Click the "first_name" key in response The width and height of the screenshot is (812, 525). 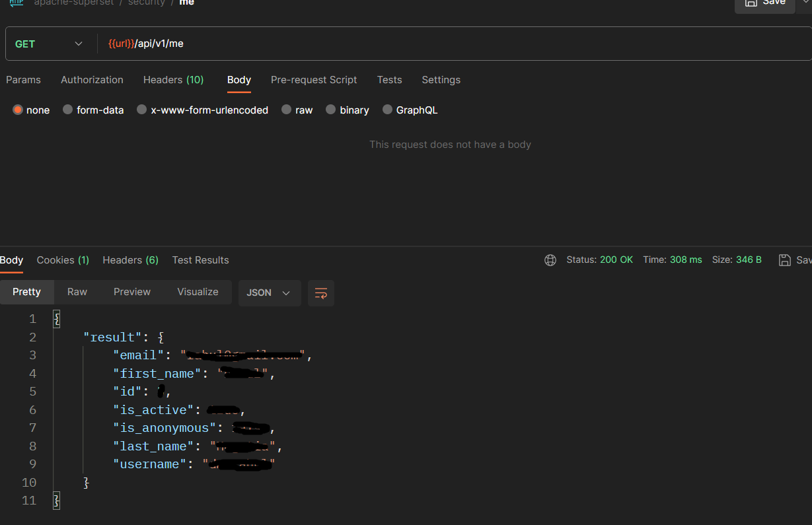click(157, 374)
